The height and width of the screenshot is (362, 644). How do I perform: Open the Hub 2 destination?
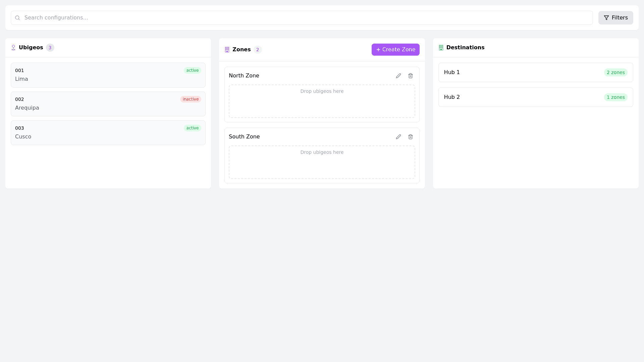(535, 97)
